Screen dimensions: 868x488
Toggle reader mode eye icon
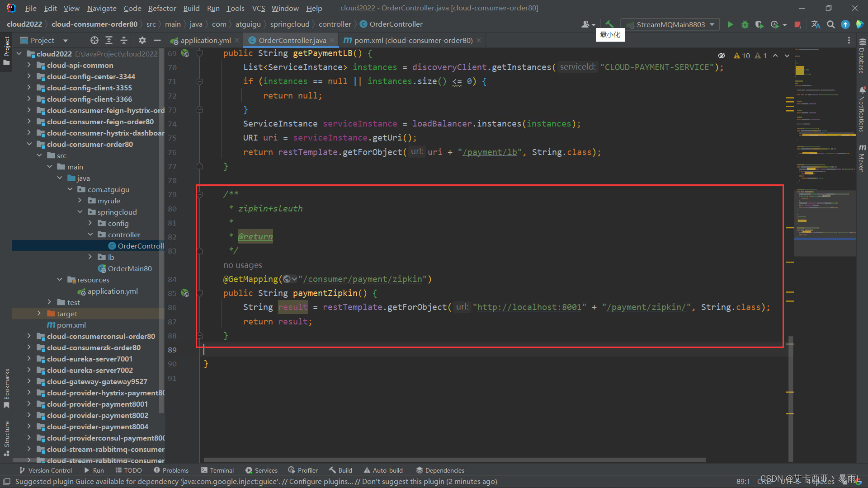[722, 56]
